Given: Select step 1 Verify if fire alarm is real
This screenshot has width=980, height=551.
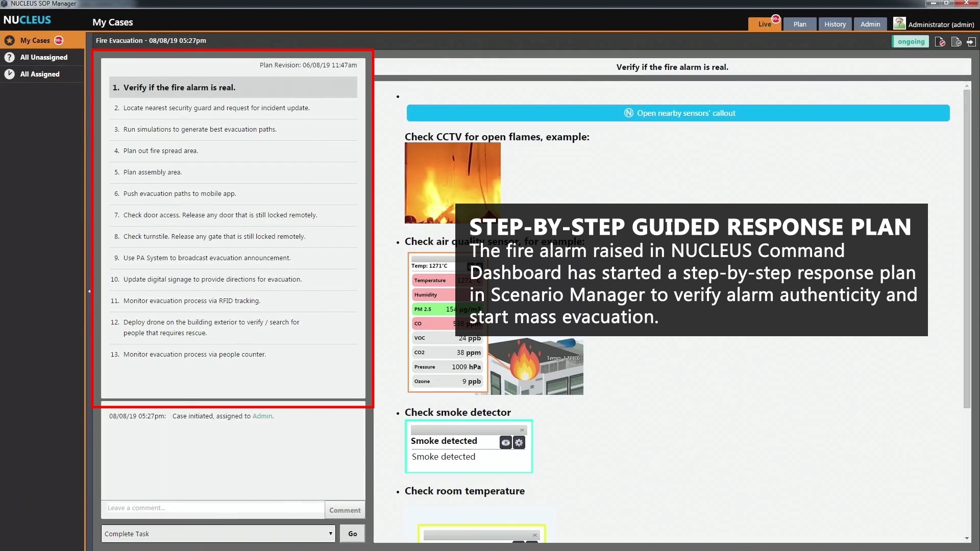Looking at the screenshot, I should click(x=233, y=88).
